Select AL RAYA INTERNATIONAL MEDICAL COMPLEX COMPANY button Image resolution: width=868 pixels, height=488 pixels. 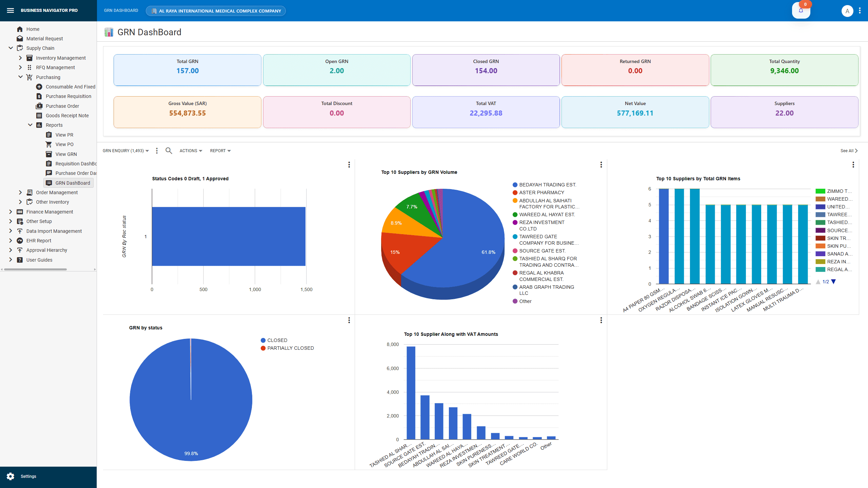point(216,11)
